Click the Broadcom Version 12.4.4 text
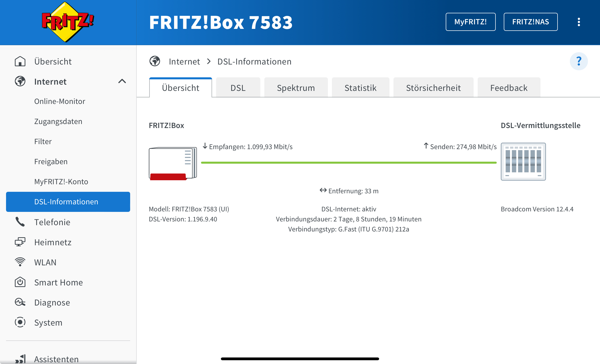 coord(537,209)
